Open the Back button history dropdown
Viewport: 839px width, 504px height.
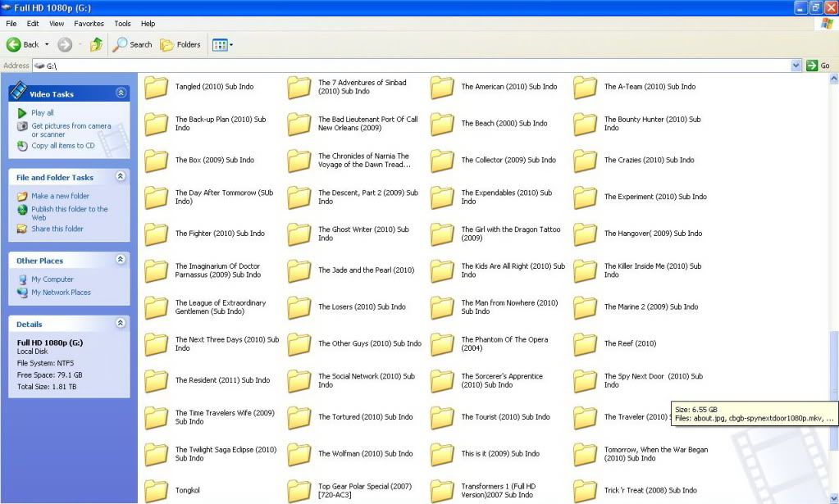(x=47, y=45)
